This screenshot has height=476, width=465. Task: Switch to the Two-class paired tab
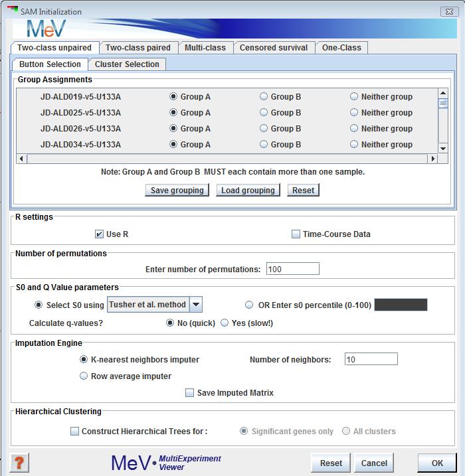(138, 48)
